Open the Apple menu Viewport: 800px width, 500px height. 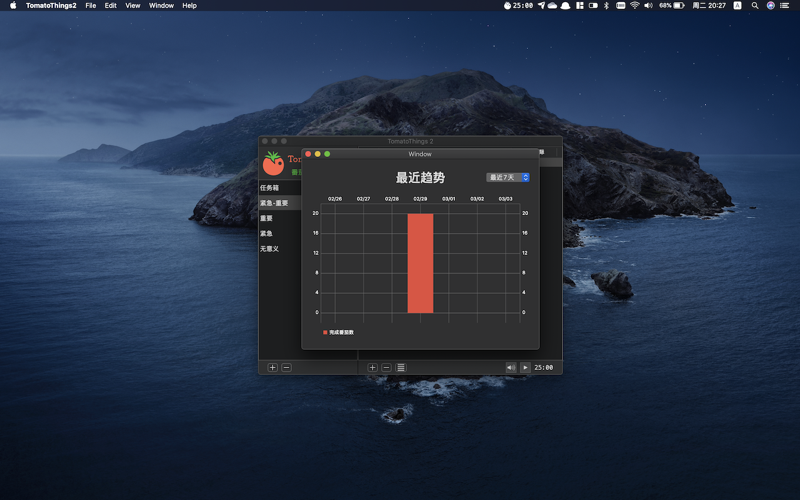pos(13,6)
